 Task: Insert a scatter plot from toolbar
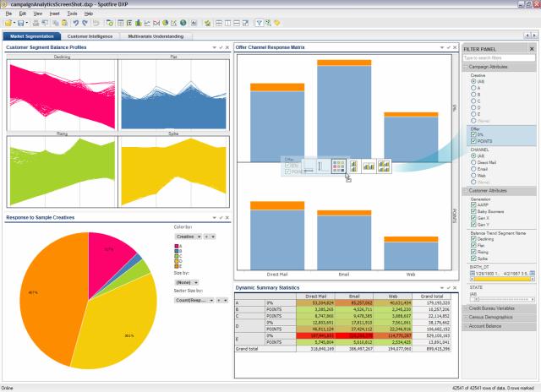tap(174, 23)
